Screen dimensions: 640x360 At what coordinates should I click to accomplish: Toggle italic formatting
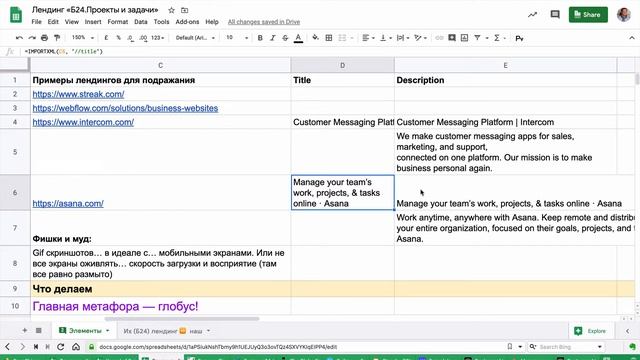[273, 38]
